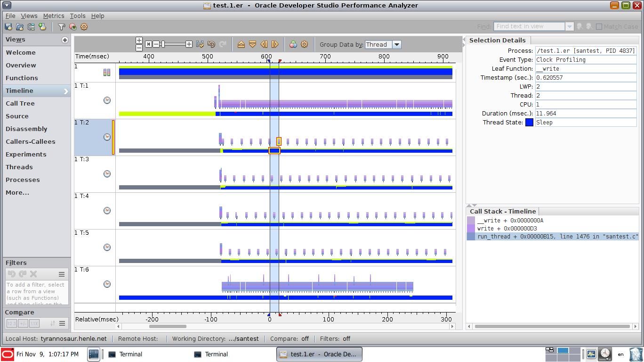Click the horizontal zoom-in plus button
644x362 pixels.
189,44
